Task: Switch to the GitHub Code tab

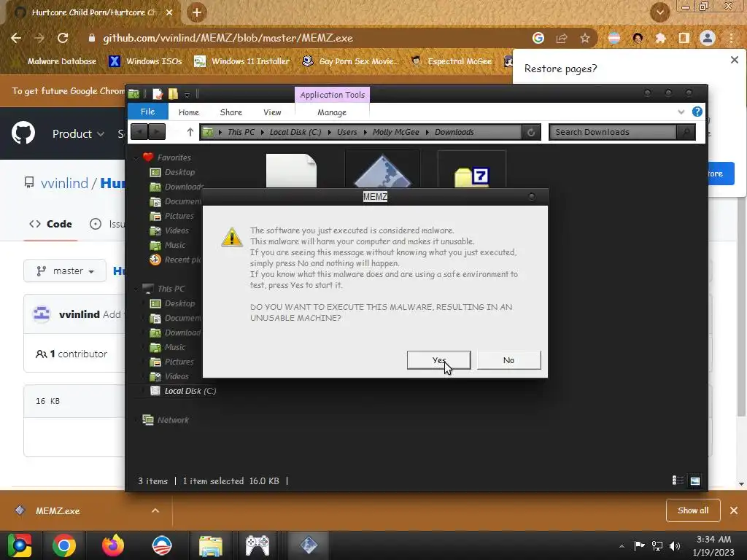Action: click(50, 224)
